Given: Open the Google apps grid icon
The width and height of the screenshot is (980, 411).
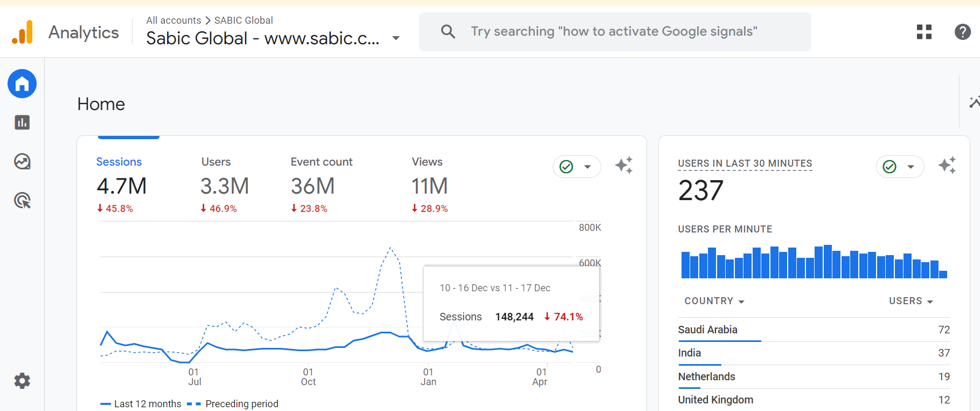Looking at the screenshot, I should click(924, 32).
